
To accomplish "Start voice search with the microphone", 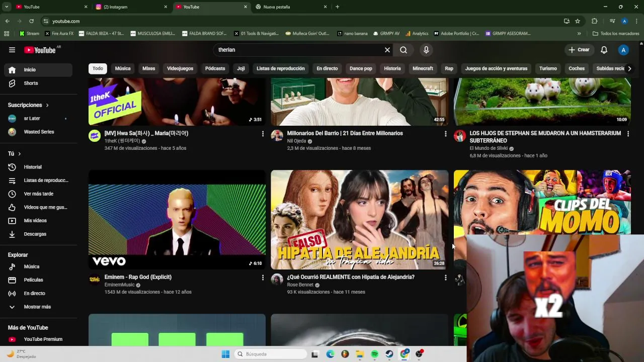I will [x=426, y=50].
